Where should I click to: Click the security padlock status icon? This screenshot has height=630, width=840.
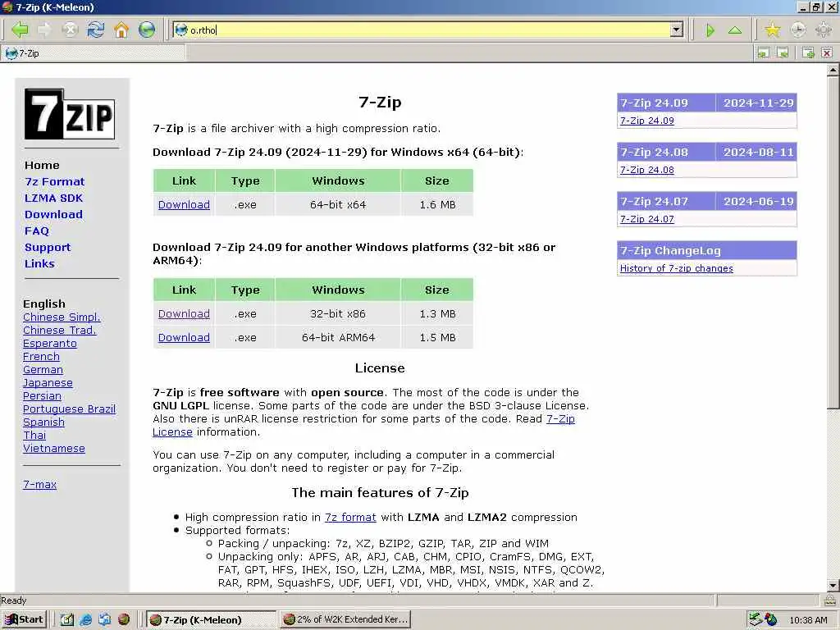pos(830,600)
